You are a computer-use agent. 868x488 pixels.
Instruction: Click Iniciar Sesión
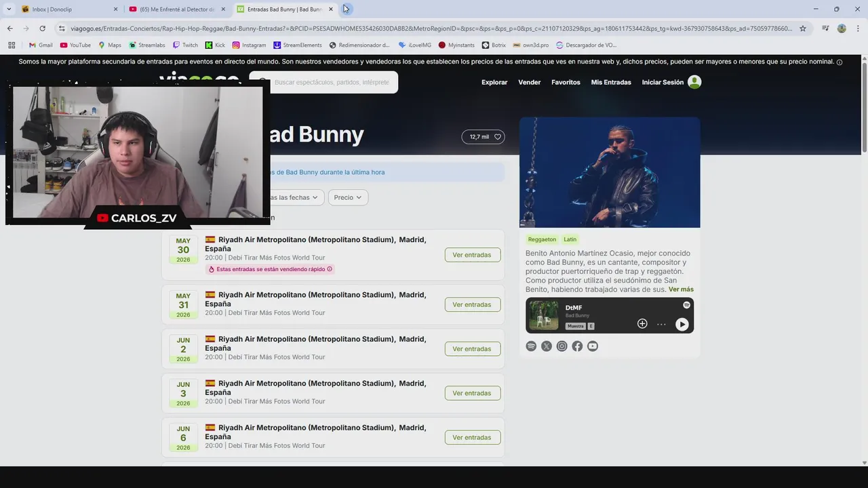(663, 82)
